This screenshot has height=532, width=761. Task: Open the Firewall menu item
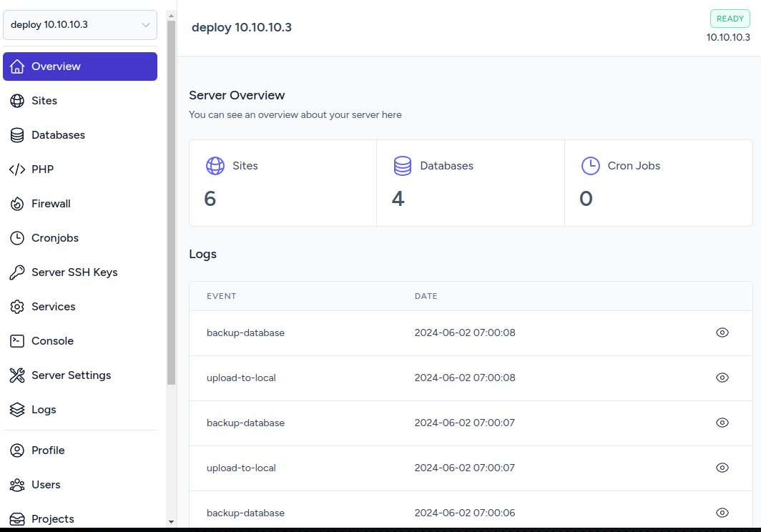pyautogui.click(x=80, y=204)
